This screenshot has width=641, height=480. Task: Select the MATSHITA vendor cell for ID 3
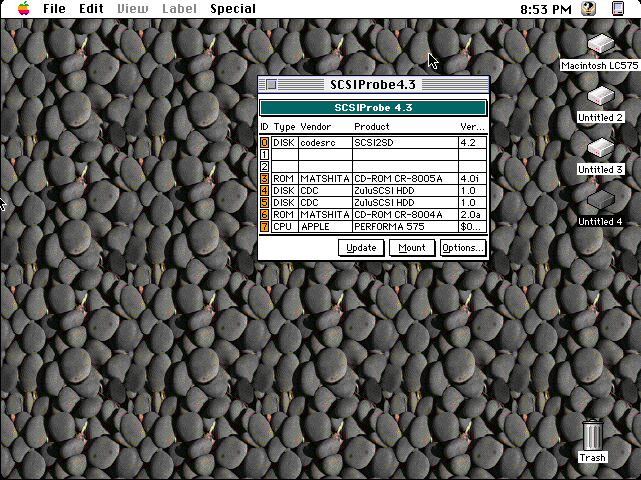[x=325, y=179]
